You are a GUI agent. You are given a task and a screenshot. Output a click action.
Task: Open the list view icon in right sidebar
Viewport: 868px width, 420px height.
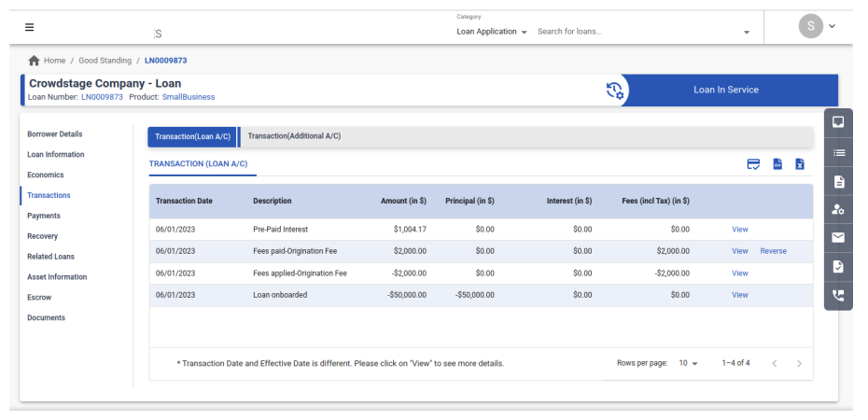click(x=838, y=152)
